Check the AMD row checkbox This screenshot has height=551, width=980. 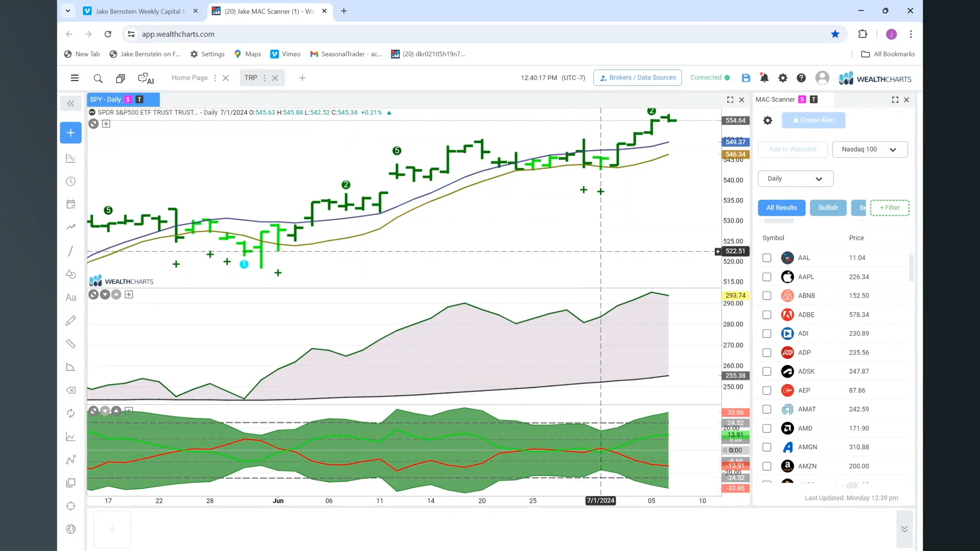tap(767, 428)
